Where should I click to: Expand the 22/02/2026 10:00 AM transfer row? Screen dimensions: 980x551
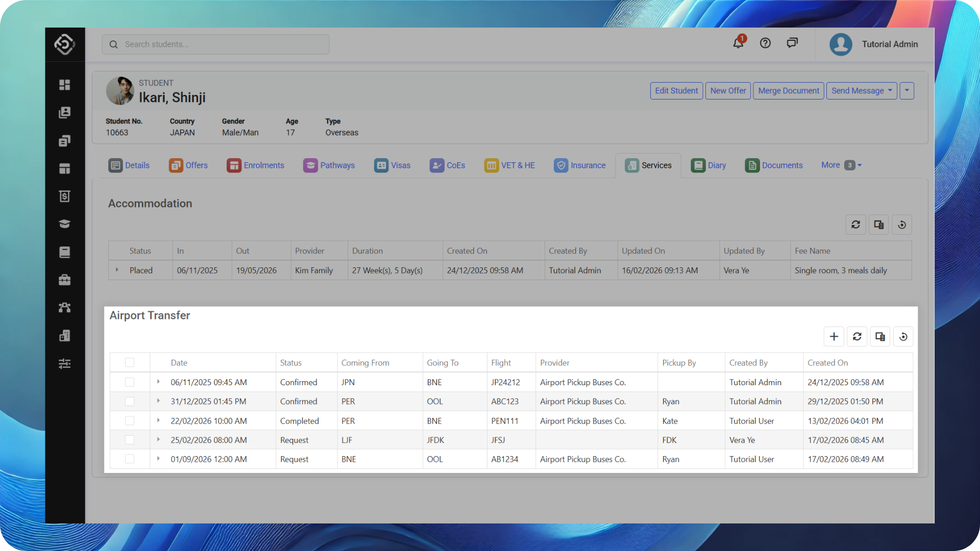158,420
